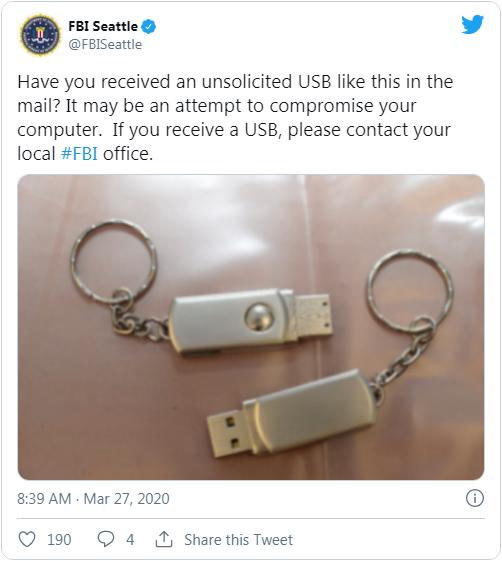The image size is (502, 561).
Task: Click the Mar 27, 2020 date
Action: click(x=126, y=498)
